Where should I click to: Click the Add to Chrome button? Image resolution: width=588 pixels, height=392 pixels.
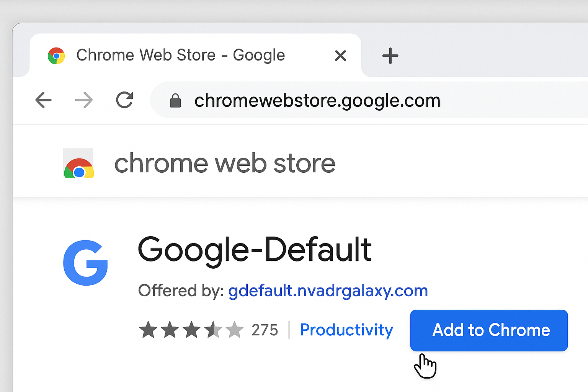489,330
